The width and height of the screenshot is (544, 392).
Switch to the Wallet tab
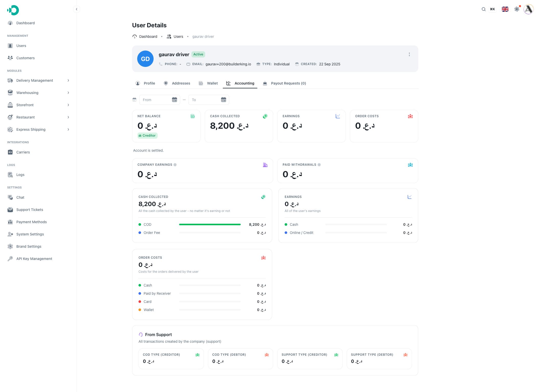click(208, 83)
